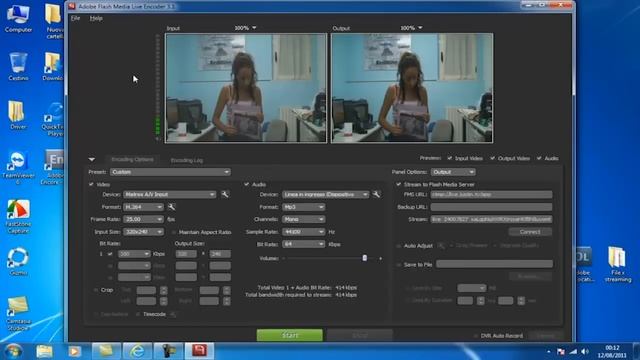640x360 pixels.
Task: Toggle Stream to Flash Media Server checkbox
Action: [x=398, y=184]
